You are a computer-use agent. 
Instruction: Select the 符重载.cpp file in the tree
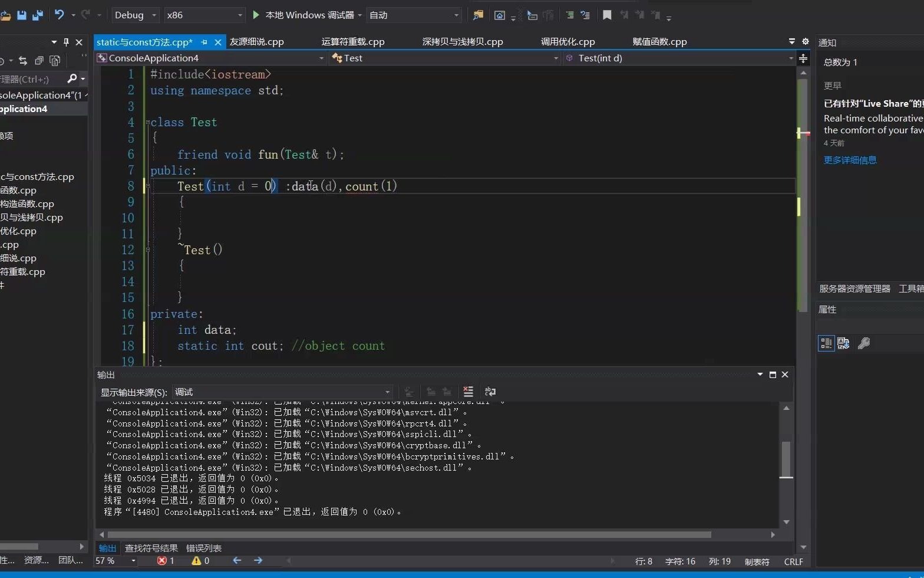22,272
